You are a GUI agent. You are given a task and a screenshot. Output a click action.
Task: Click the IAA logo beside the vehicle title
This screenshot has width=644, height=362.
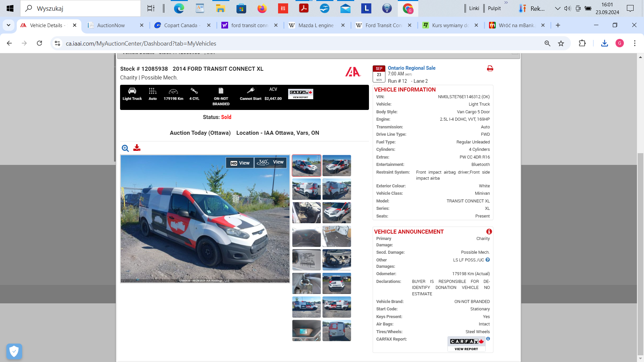(353, 72)
